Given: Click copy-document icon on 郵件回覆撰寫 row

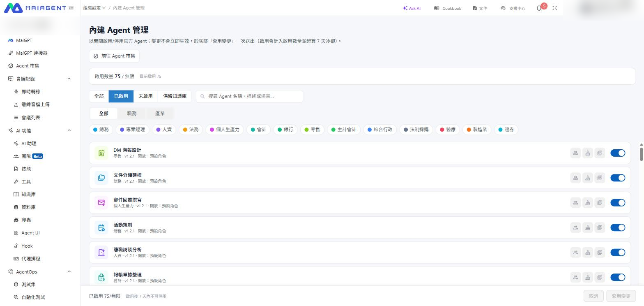Looking at the screenshot, I should (600, 203).
